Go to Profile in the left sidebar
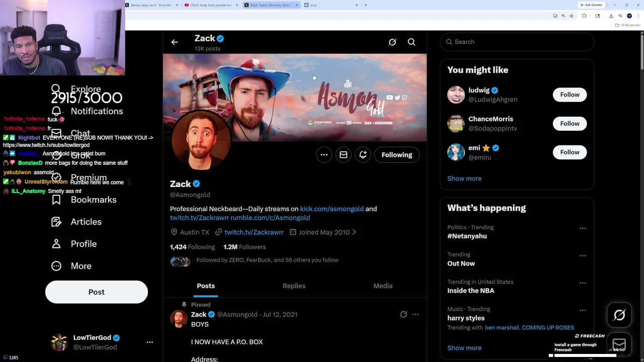This screenshot has width=644, height=362. pos(74,244)
